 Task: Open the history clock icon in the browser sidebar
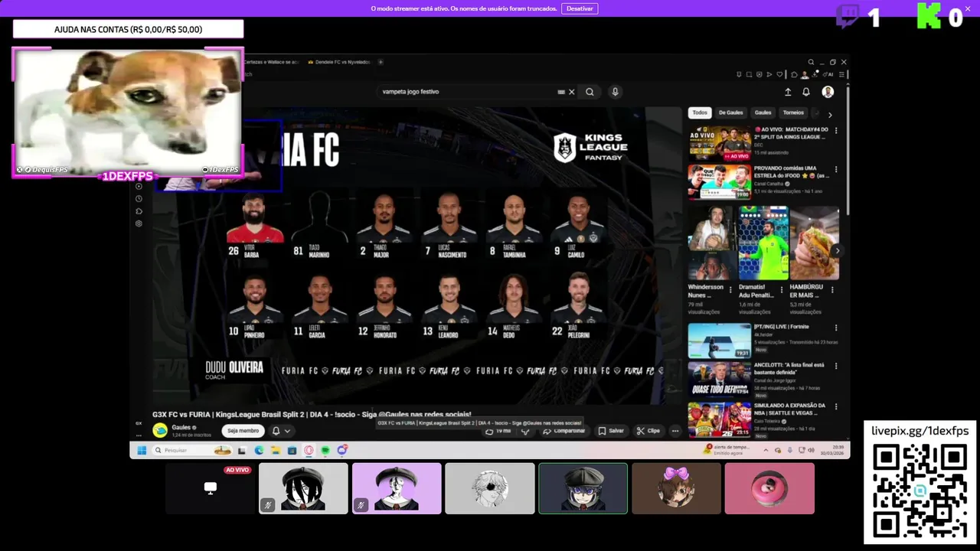pyautogui.click(x=139, y=198)
